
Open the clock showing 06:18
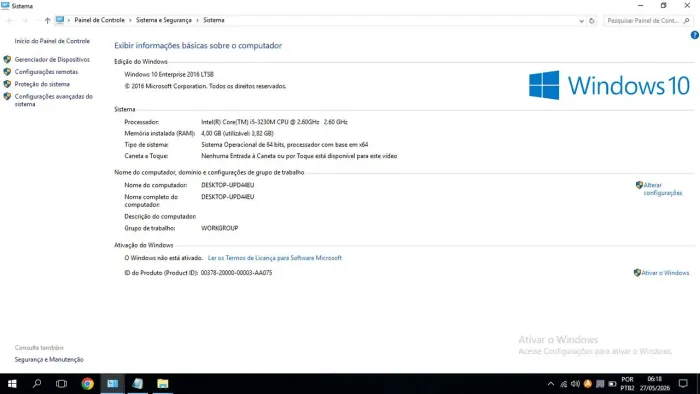(654, 384)
